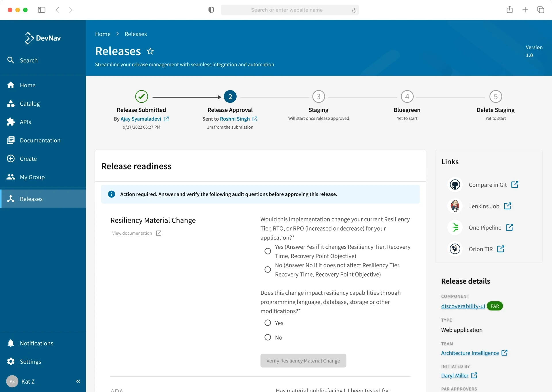Open Settings gear in sidebar
The width and height of the screenshot is (552, 392).
point(11,362)
